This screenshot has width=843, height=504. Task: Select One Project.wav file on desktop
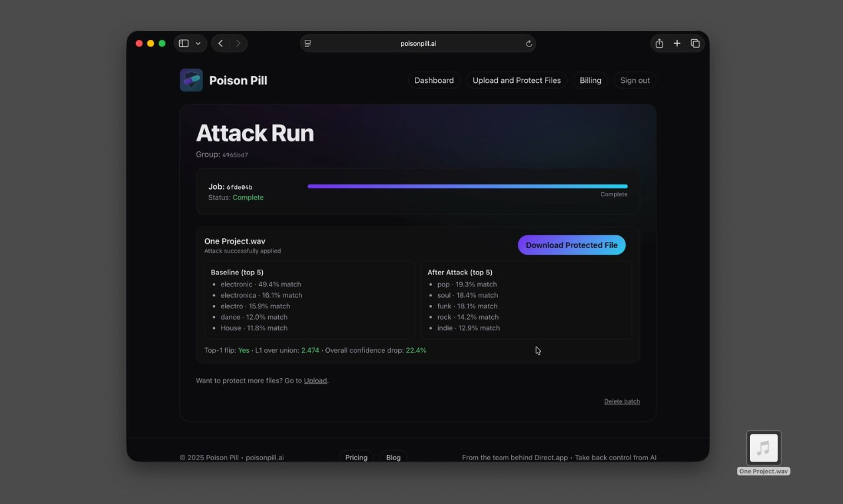[763, 449]
